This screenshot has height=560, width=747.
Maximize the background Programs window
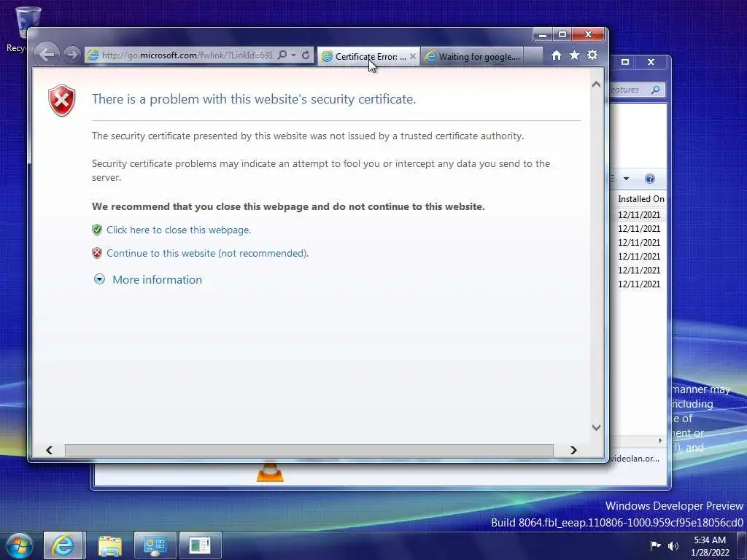pos(625,62)
